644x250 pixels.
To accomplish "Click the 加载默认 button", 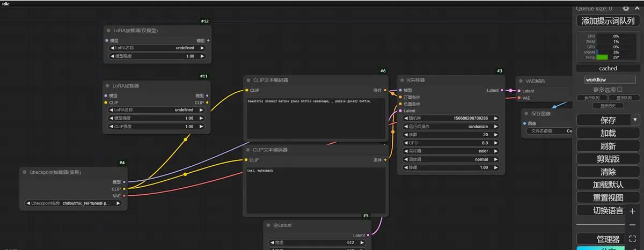I will coord(608,185).
